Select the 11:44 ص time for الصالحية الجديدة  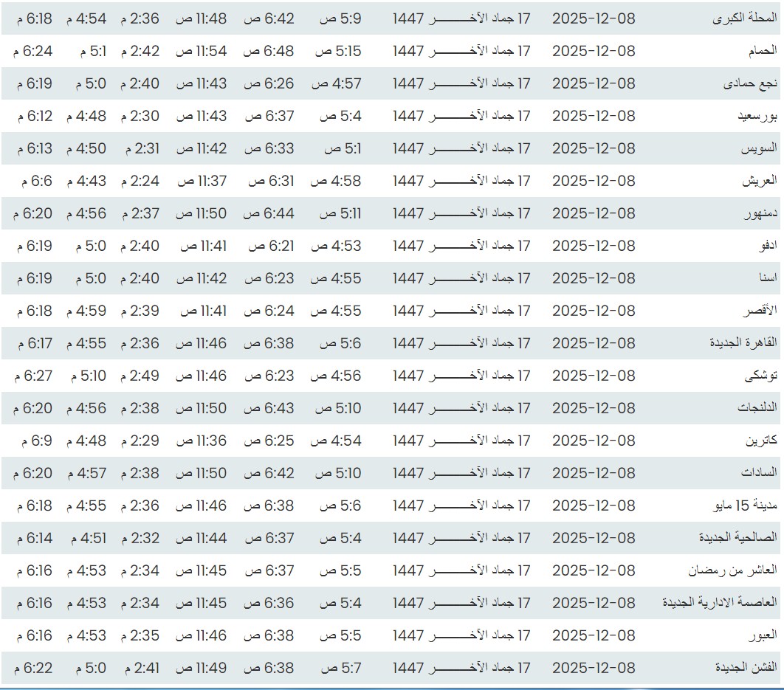[201, 538]
